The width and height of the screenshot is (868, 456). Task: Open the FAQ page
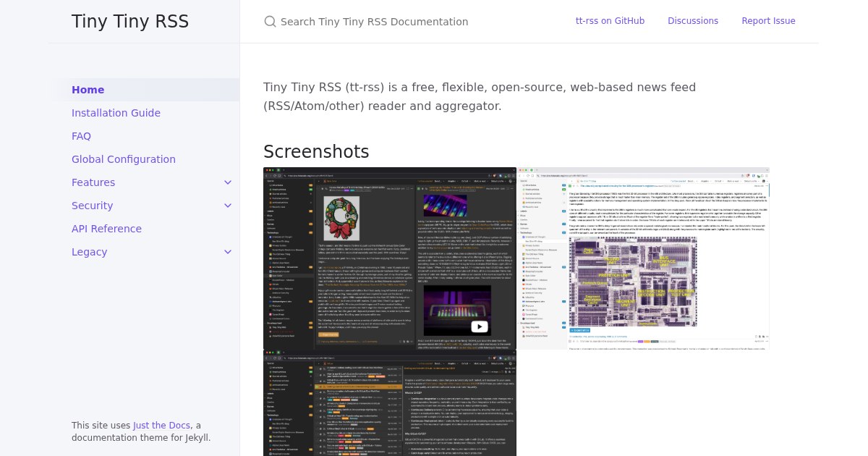coord(81,136)
